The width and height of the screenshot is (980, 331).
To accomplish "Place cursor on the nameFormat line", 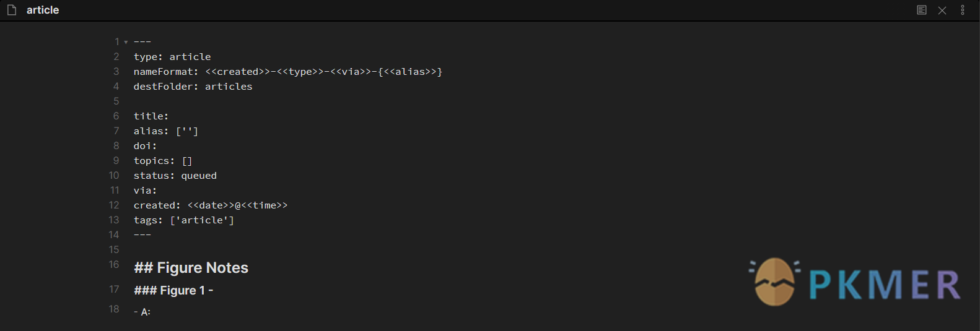I will 288,72.
